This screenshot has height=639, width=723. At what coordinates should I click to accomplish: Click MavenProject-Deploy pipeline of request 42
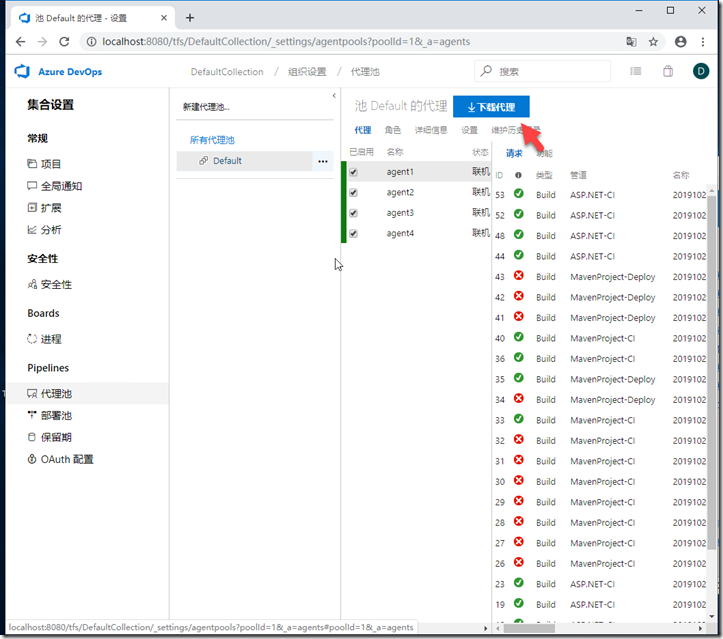[613, 297]
